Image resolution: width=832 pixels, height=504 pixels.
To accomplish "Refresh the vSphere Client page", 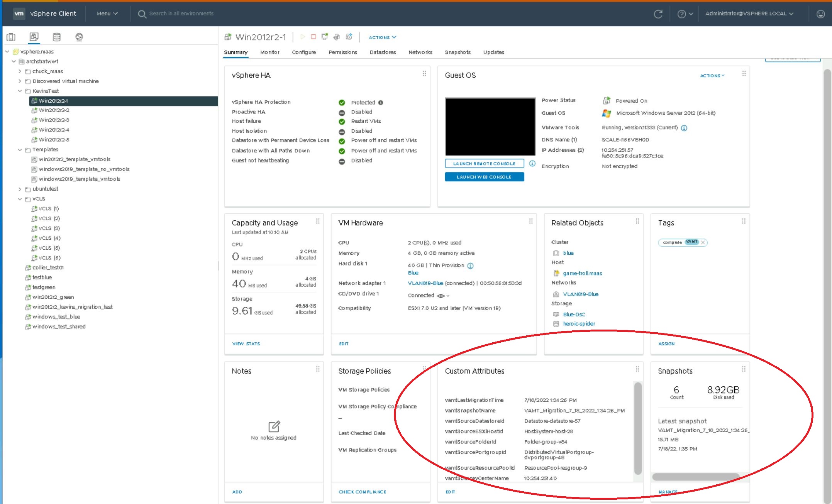I will tap(658, 14).
